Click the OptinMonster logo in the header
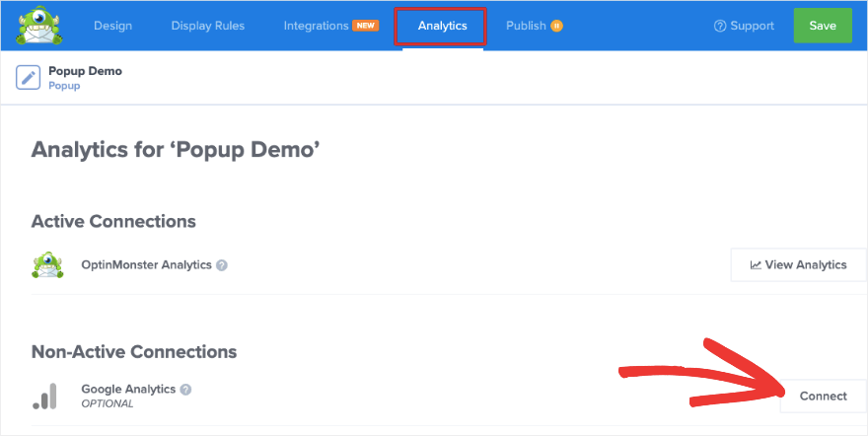Screen dimensions: 868x436 click(x=40, y=26)
